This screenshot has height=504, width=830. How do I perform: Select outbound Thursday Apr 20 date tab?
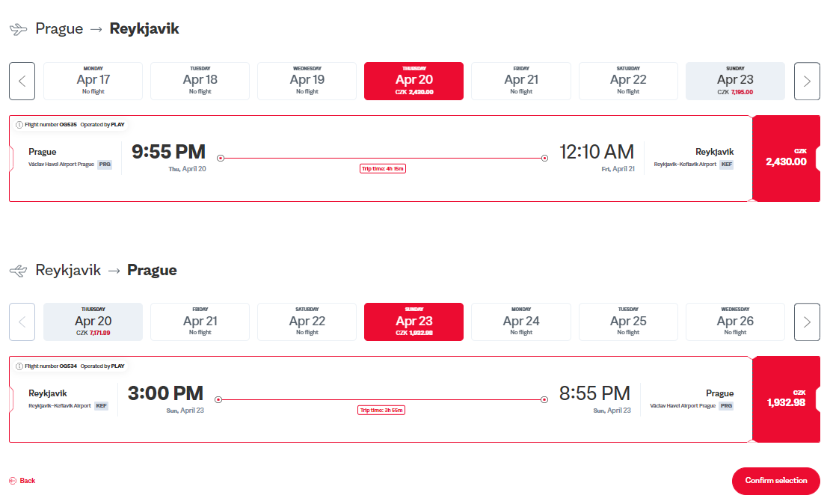(x=414, y=81)
